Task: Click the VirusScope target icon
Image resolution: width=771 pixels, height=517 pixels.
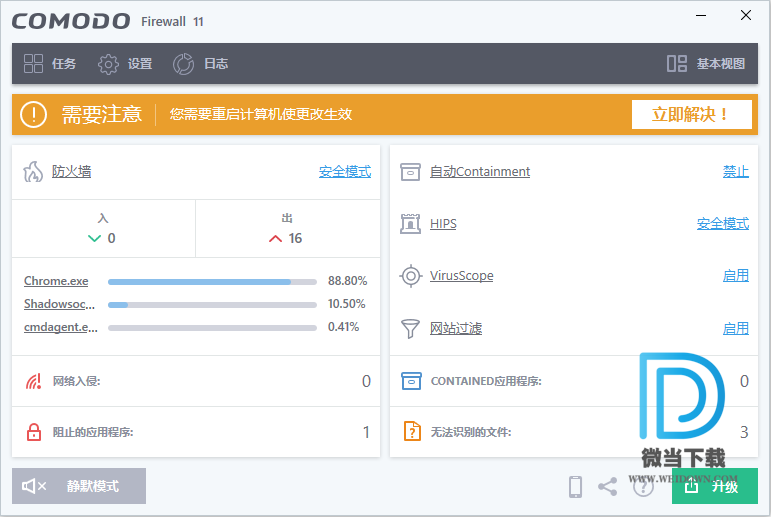Action: pos(410,276)
